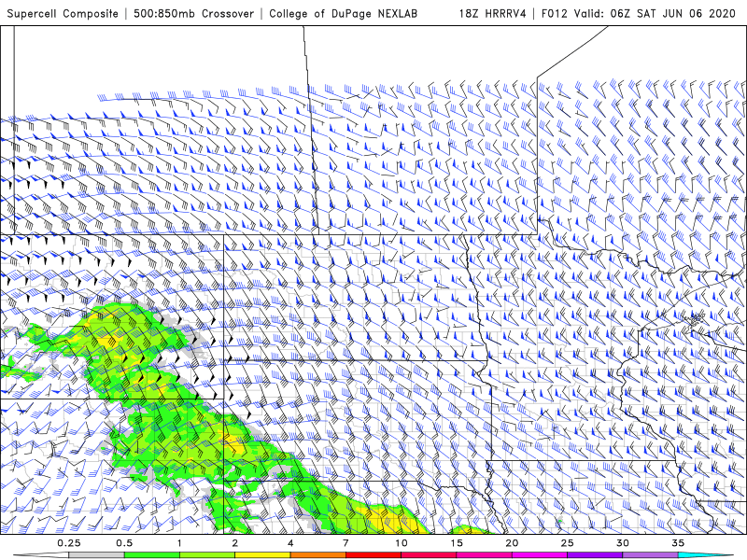
Task: Select the yellow 2–4 colorbar segment
Action: click(x=262, y=555)
